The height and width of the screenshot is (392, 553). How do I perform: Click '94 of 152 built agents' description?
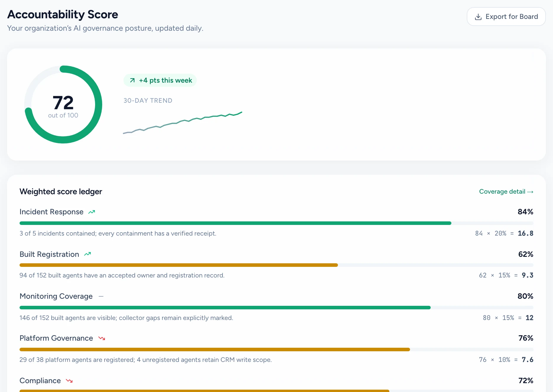122,275
